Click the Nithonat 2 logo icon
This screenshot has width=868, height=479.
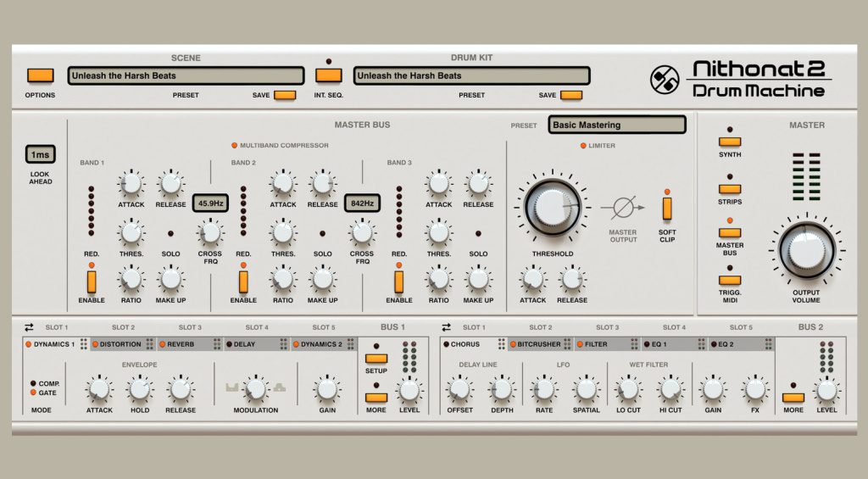[665, 80]
